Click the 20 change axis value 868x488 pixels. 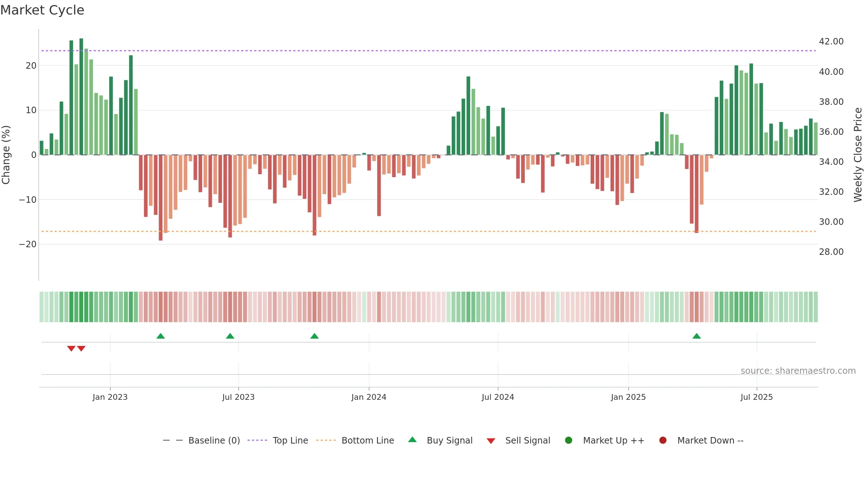pyautogui.click(x=31, y=65)
